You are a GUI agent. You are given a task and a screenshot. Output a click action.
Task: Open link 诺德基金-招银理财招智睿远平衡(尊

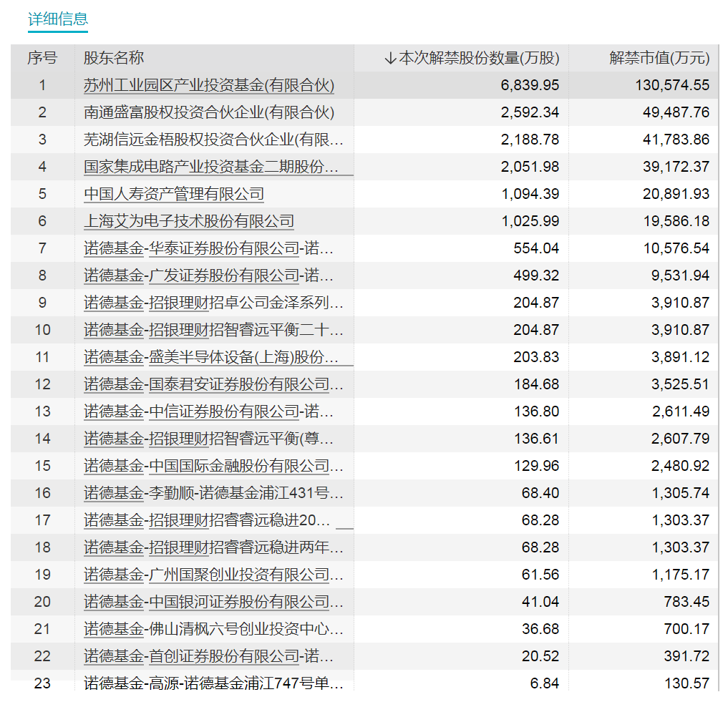(x=208, y=439)
